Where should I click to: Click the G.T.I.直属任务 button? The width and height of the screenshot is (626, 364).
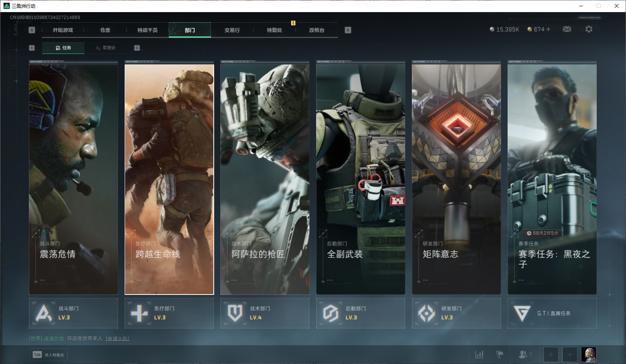point(552,313)
